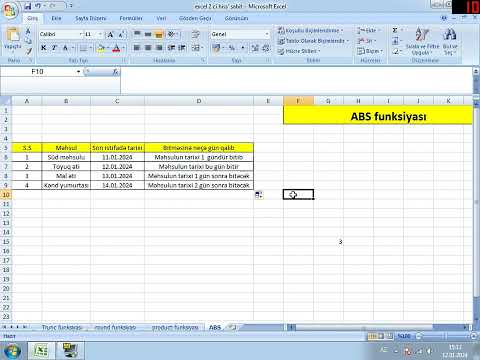Click the Wrap Text icon
This screenshot has width=480, height=360.
pos(196,34)
